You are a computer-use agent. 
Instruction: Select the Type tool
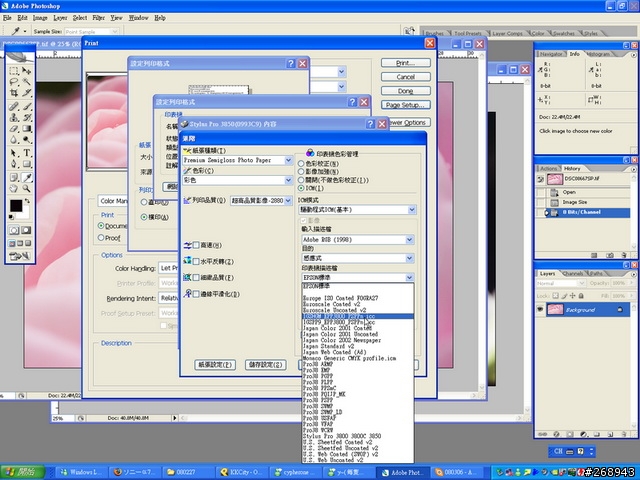tap(27, 153)
